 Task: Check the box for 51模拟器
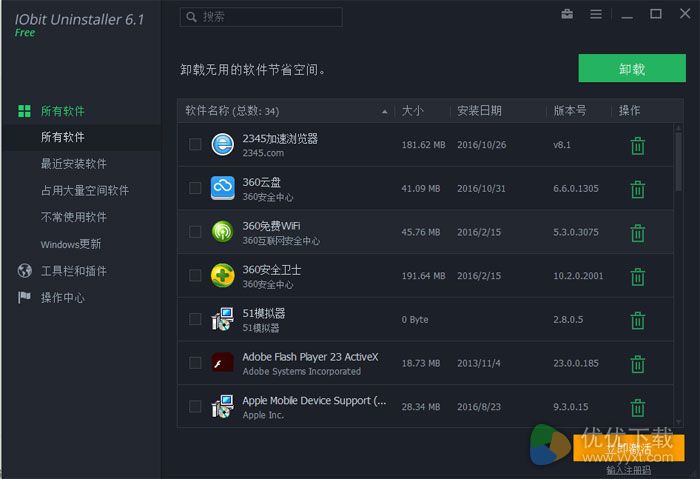(195, 319)
